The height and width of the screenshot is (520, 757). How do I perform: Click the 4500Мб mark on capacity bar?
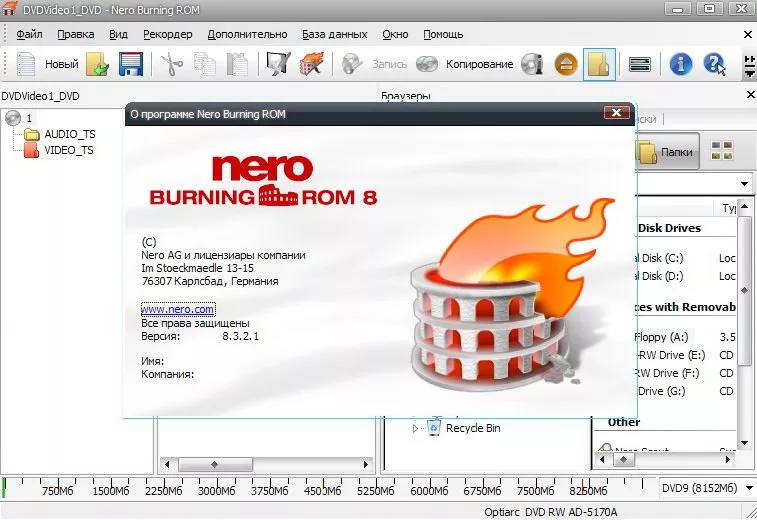coord(322,491)
